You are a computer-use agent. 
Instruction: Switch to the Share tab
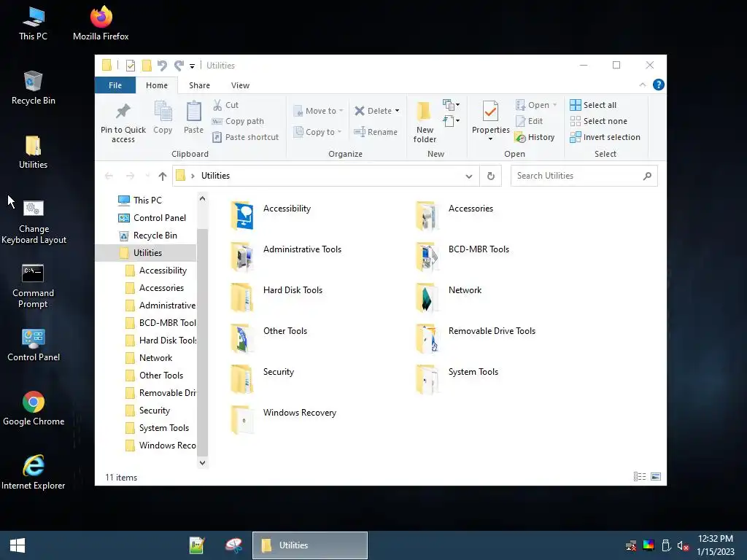tap(199, 85)
